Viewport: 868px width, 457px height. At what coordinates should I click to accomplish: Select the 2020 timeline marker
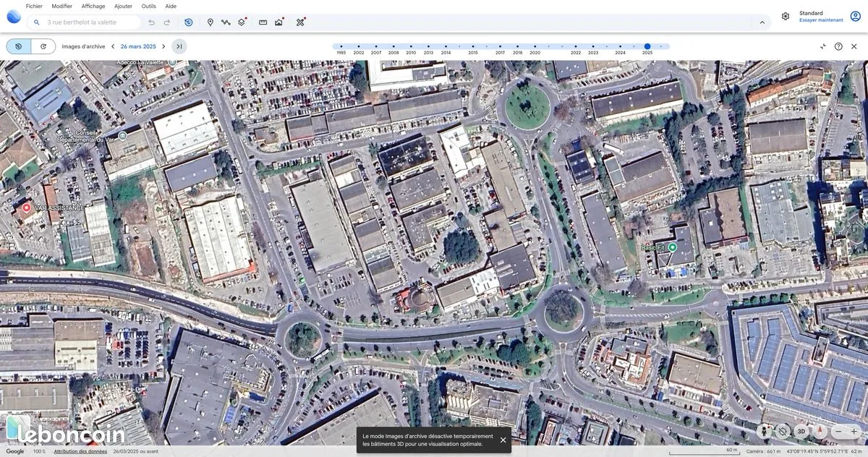tap(535, 46)
